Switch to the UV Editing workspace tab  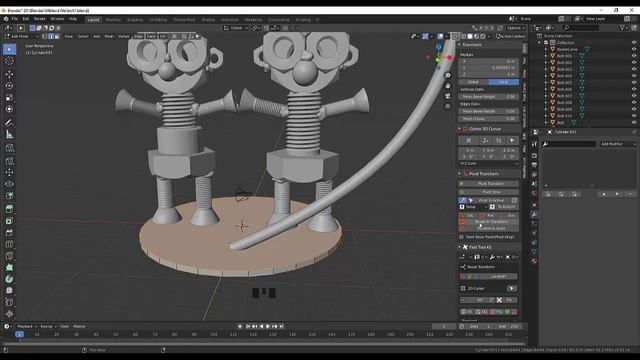pyautogui.click(x=158, y=20)
